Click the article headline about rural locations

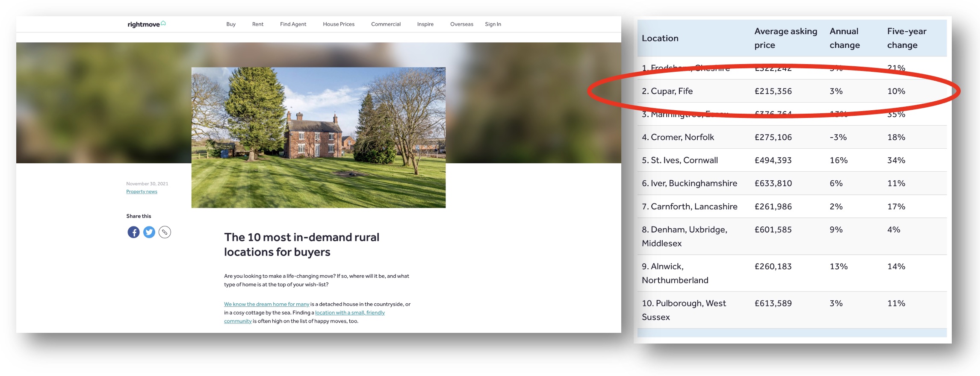coord(301,244)
